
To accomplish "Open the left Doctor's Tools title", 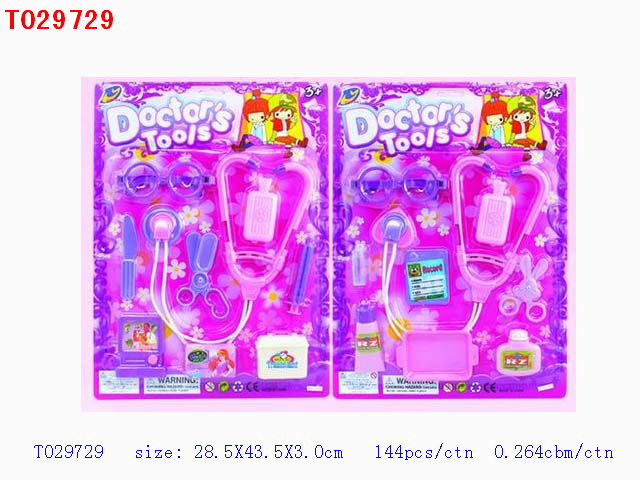I will pos(169,123).
